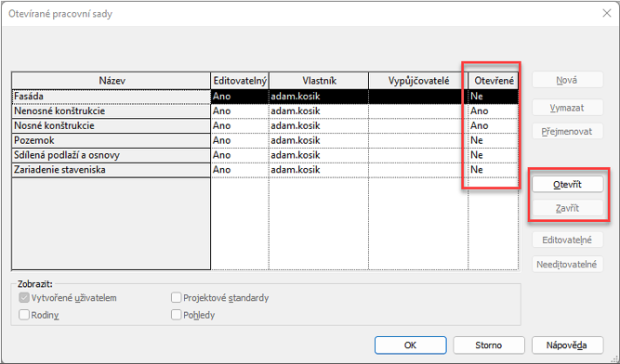Viewport: 620px width, 364px height.
Task: Select the Zariadenie staveniska workset
Action: tap(112, 170)
